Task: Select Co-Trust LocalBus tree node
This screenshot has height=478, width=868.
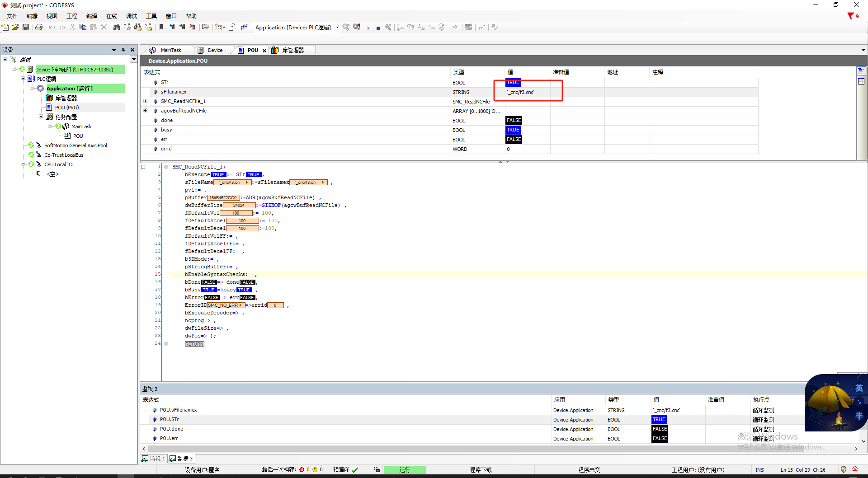Action: point(64,155)
